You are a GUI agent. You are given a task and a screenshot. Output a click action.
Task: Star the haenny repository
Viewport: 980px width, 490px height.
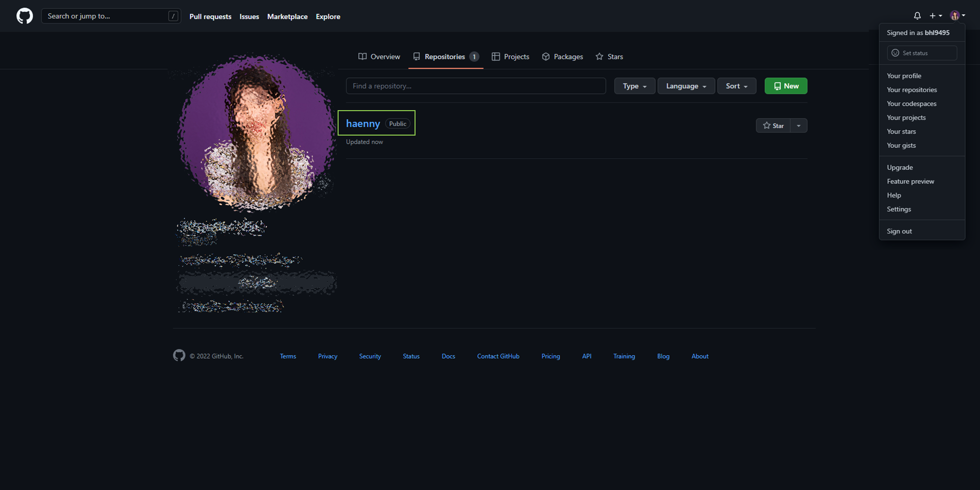(x=773, y=126)
